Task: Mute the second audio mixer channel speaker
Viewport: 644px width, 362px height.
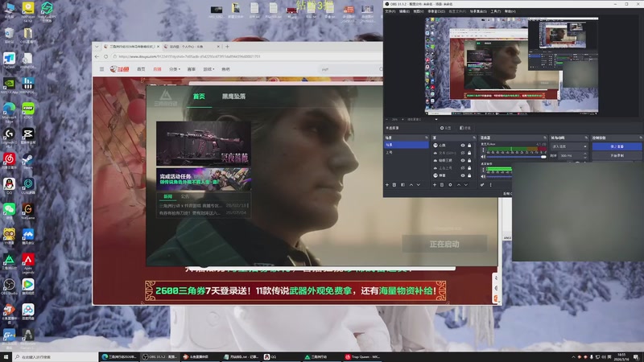Action: coord(484,176)
